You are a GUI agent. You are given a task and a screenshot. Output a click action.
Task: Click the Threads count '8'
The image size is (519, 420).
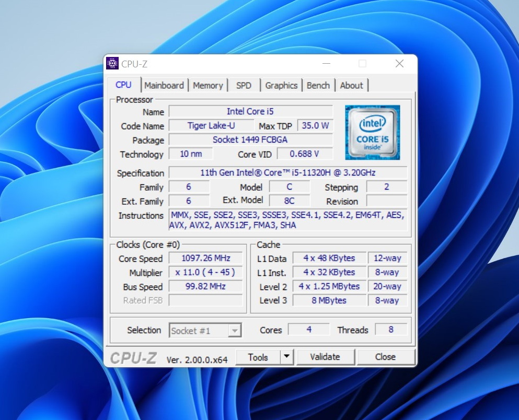pos(391,330)
